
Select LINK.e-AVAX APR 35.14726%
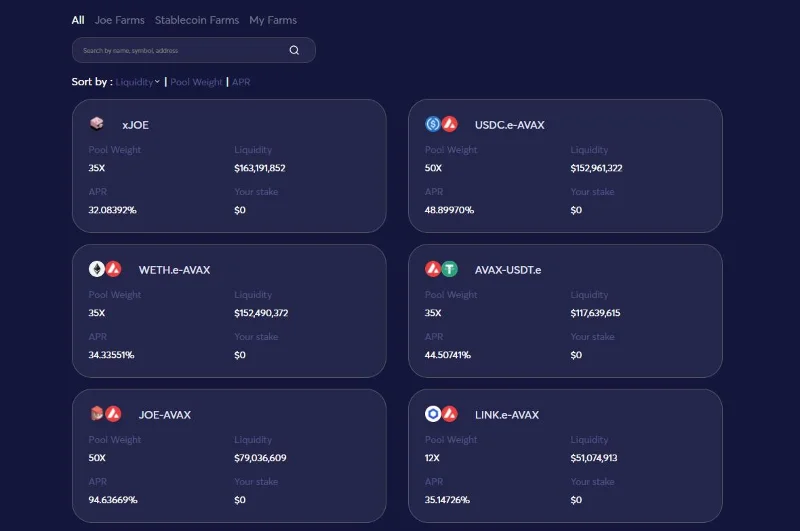447,499
